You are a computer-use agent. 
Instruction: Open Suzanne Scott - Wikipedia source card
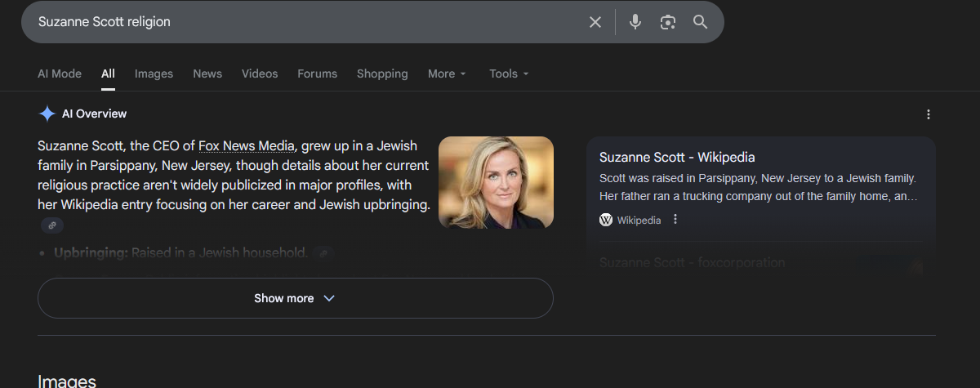click(x=677, y=158)
